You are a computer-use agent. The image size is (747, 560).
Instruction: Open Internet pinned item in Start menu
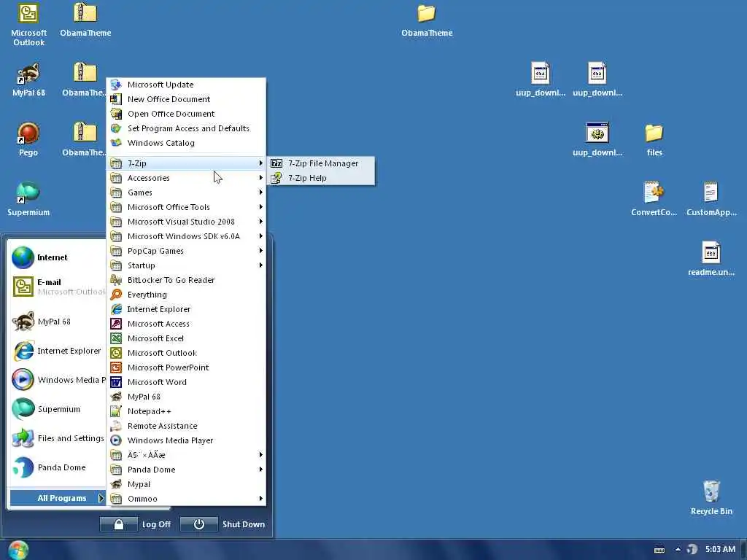pos(57,257)
